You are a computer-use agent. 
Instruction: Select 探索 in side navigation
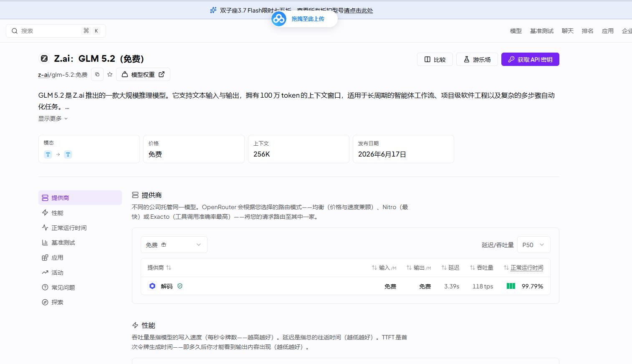coord(80,302)
